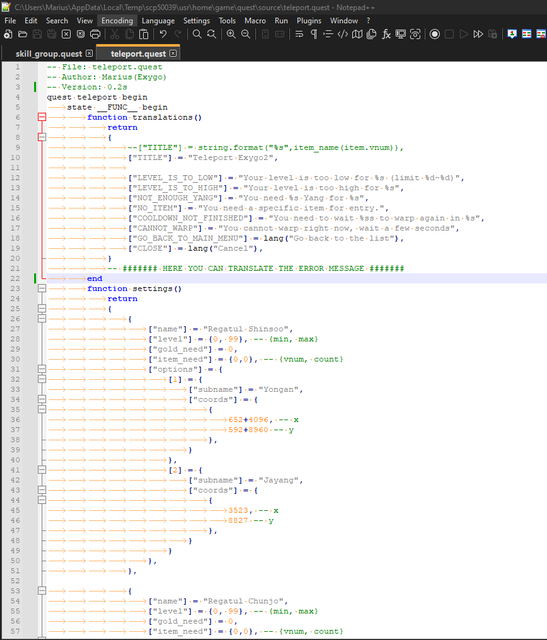Open the Function List fx icon
This screenshot has width=547, height=640.
tap(386, 34)
